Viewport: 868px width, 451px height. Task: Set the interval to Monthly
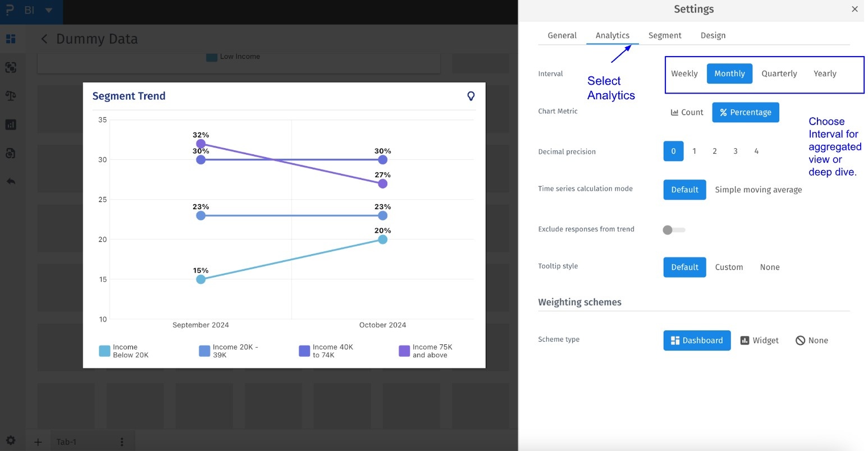click(729, 73)
